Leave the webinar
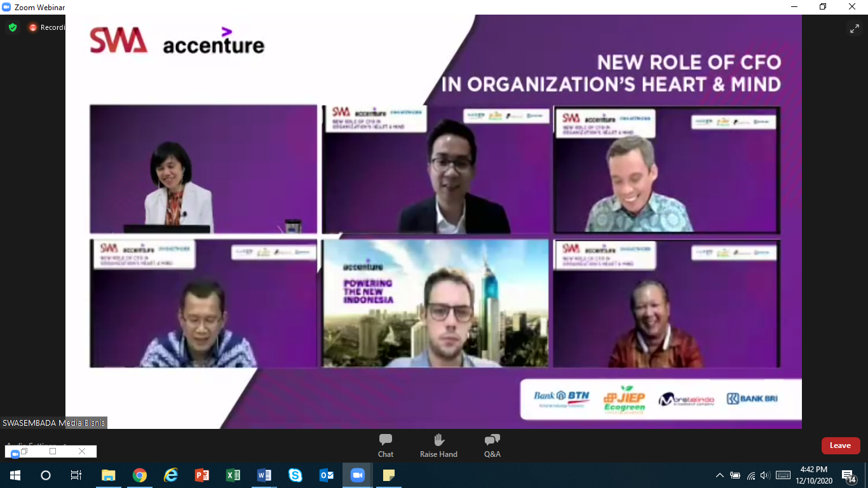Viewport: 868px width, 488px height. [x=840, y=445]
